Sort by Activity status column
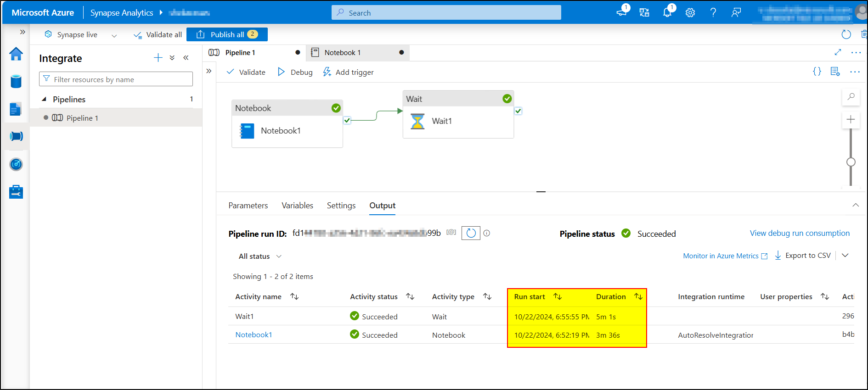The height and width of the screenshot is (390, 868). [410, 297]
